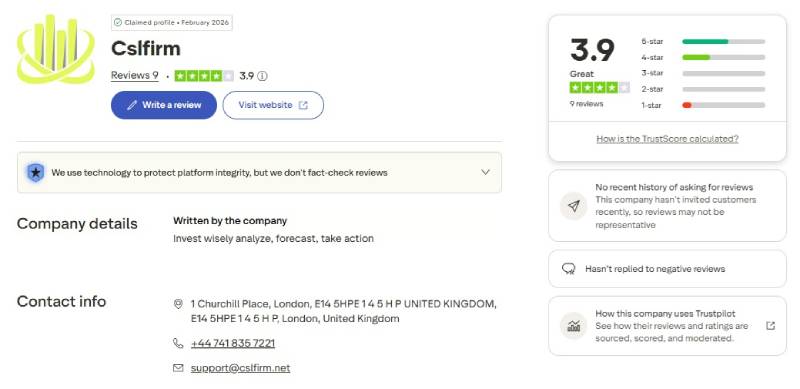Click the support@cslfirm.net email link
The image size is (800, 389).
click(240, 368)
